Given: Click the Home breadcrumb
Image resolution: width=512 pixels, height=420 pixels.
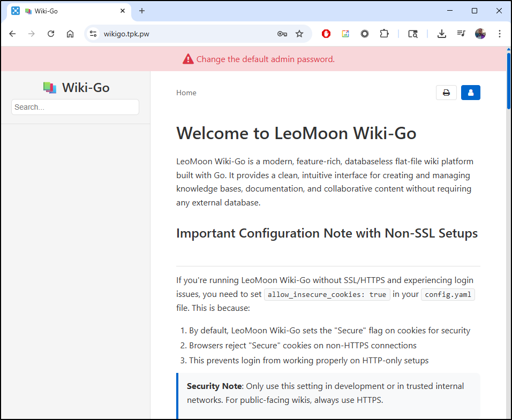Looking at the screenshot, I should point(186,93).
